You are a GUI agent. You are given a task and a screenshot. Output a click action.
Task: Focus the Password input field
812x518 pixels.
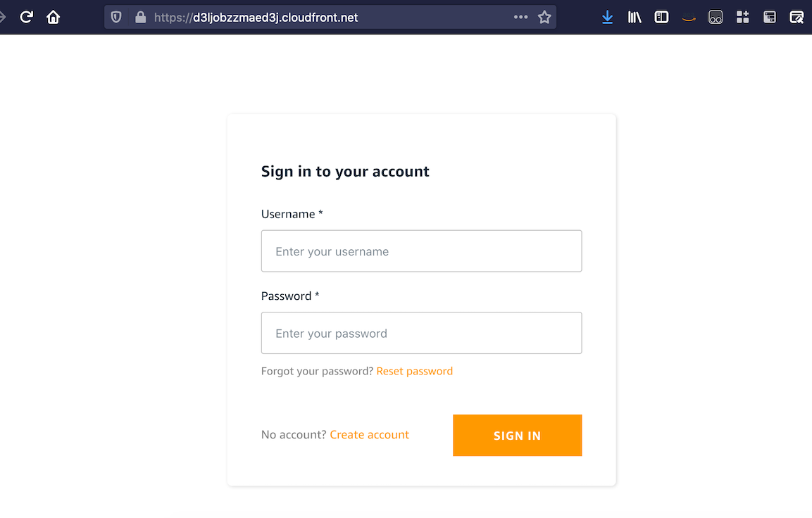pyautogui.click(x=421, y=333)
